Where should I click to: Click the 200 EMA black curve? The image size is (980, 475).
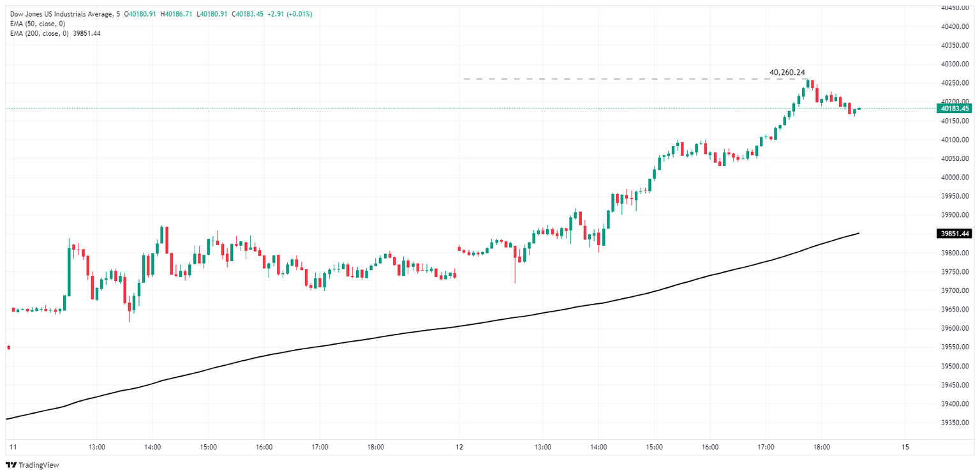click(x=447, y=328)
